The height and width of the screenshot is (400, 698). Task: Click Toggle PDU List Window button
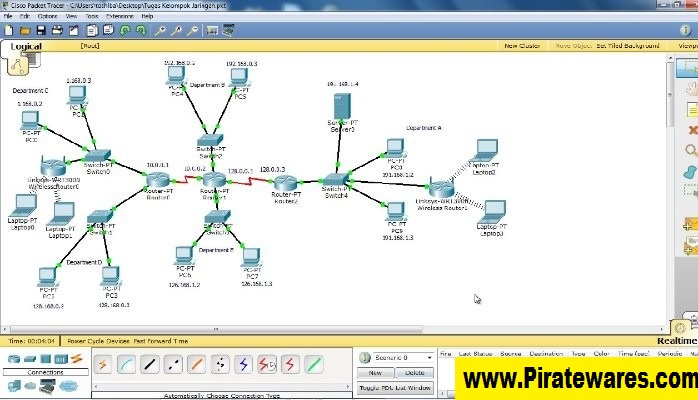[396, 386]
